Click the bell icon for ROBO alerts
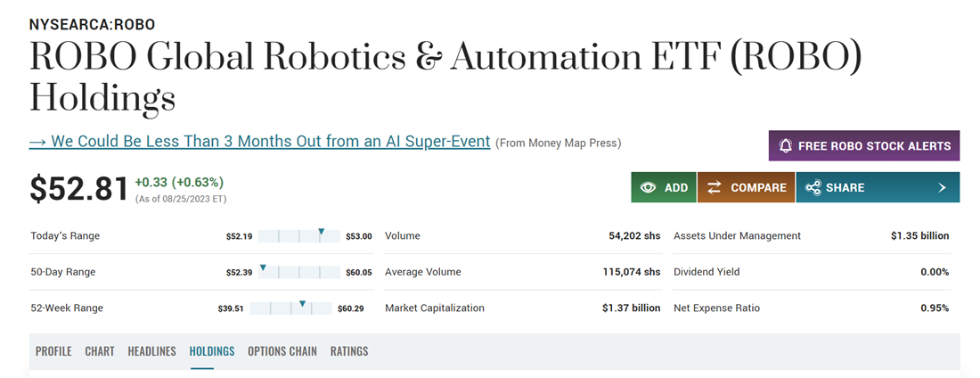 [x=786, y=146]
